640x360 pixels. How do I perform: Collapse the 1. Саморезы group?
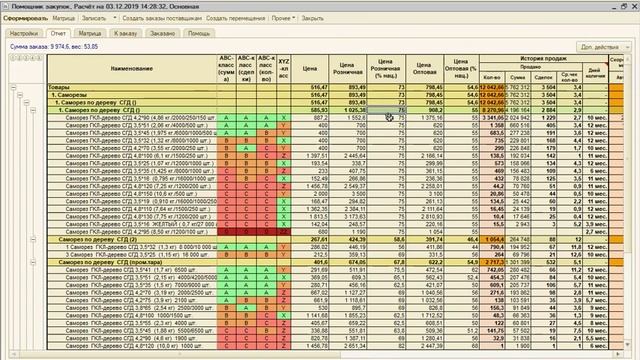(20, 95)
